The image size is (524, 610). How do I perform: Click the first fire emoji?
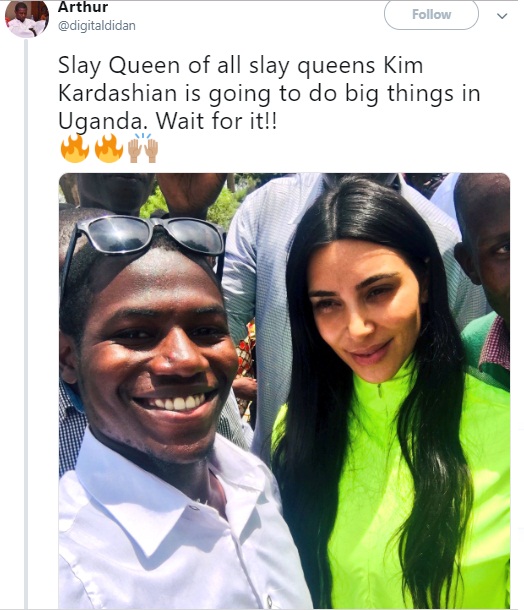[75, 148]
